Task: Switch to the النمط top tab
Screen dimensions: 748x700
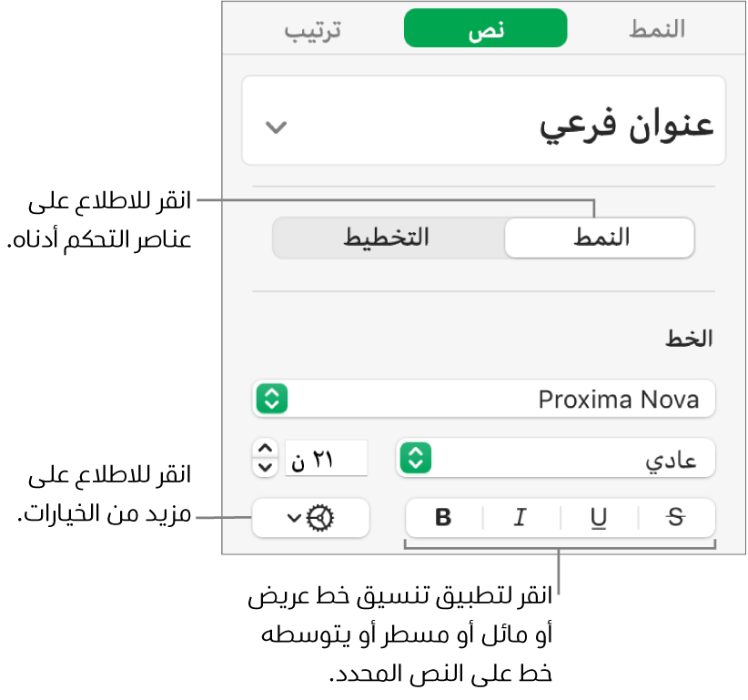Action: [x=657, y=29]
